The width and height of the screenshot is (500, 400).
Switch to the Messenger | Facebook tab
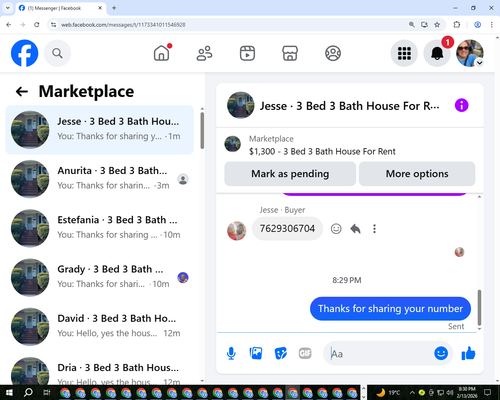[x=61, y=8]
